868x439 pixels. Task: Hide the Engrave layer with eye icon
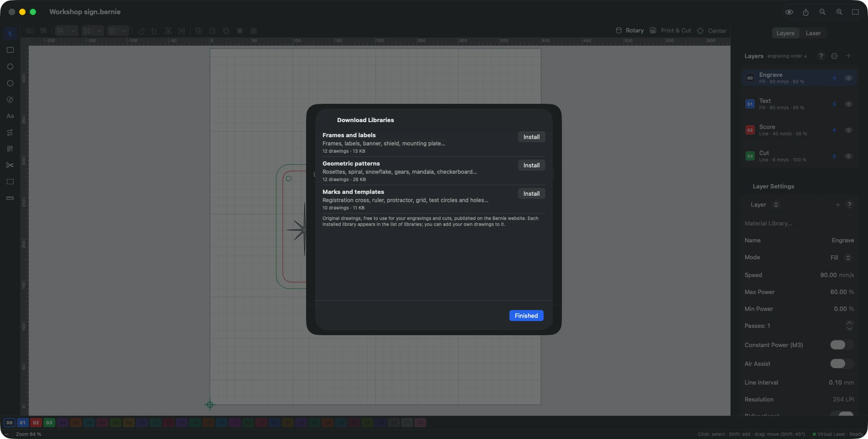(x=848, y=78)
